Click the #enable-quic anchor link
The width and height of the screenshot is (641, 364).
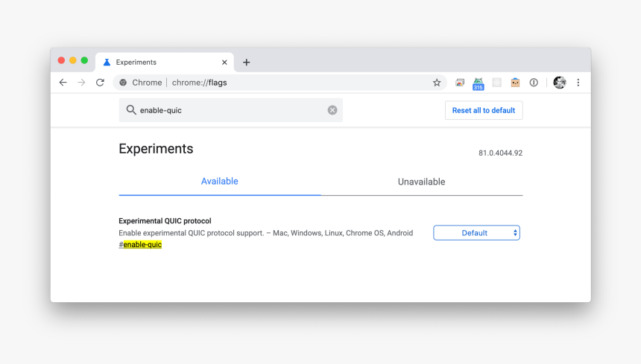tap(141, 245)
